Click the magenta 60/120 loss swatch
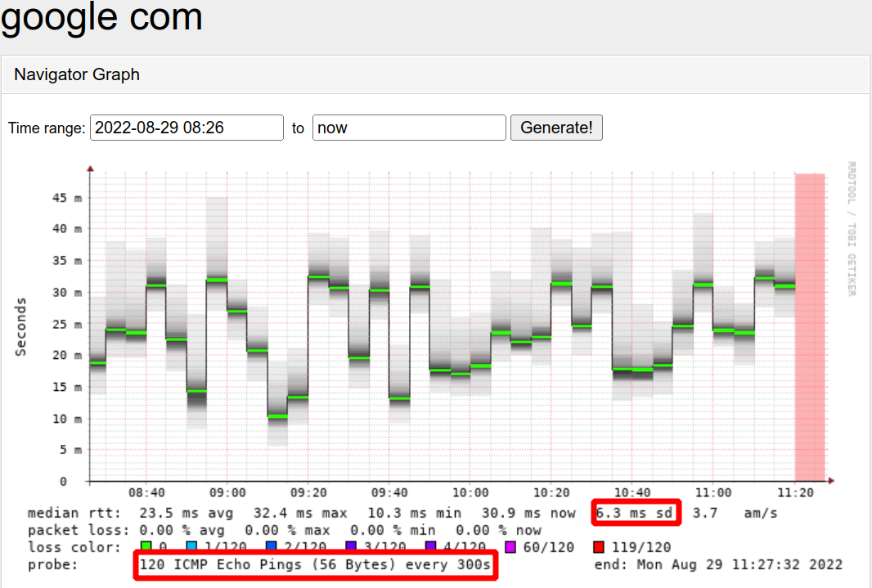Image resolution: width=872 pixels, height=588 pixels. [x=510, y=547]
